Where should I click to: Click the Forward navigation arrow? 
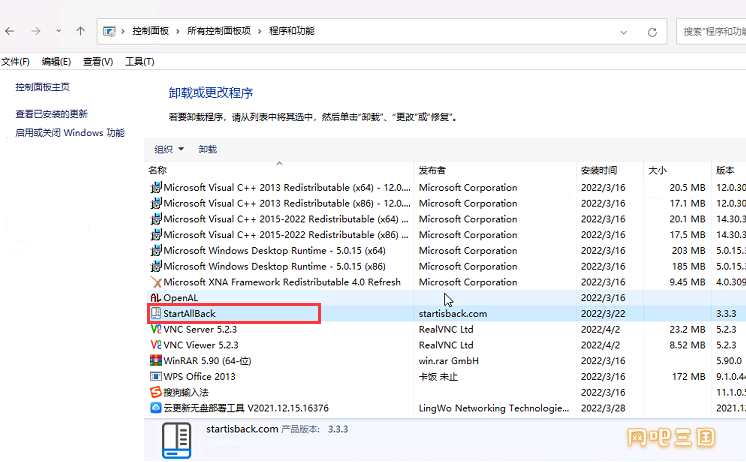tap(36, 31)
